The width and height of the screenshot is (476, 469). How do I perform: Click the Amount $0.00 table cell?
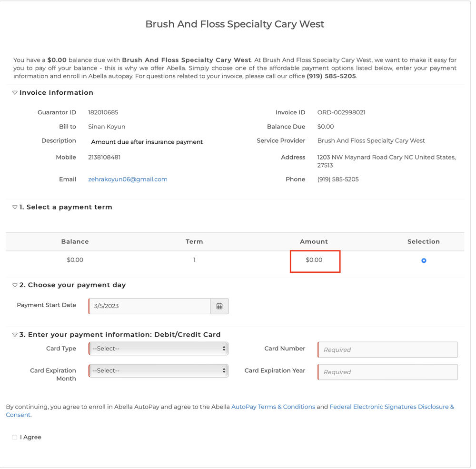(x=314, y=260)
